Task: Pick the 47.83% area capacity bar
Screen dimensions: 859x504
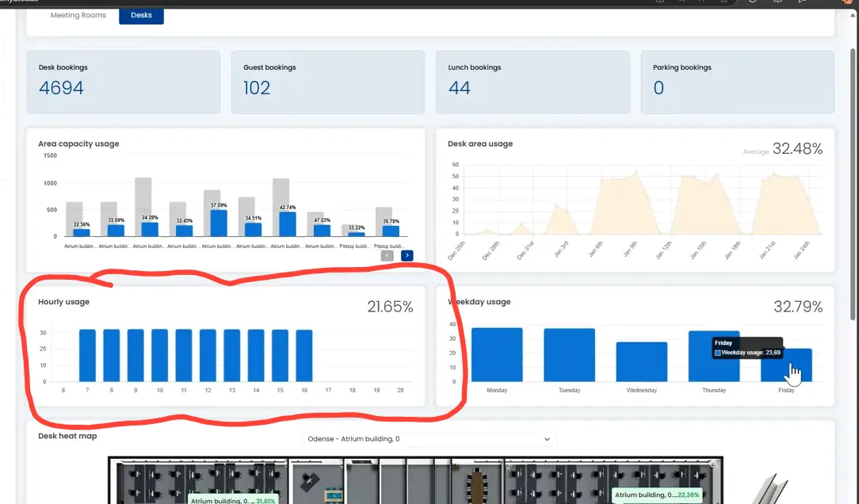Action: (322, 230)
